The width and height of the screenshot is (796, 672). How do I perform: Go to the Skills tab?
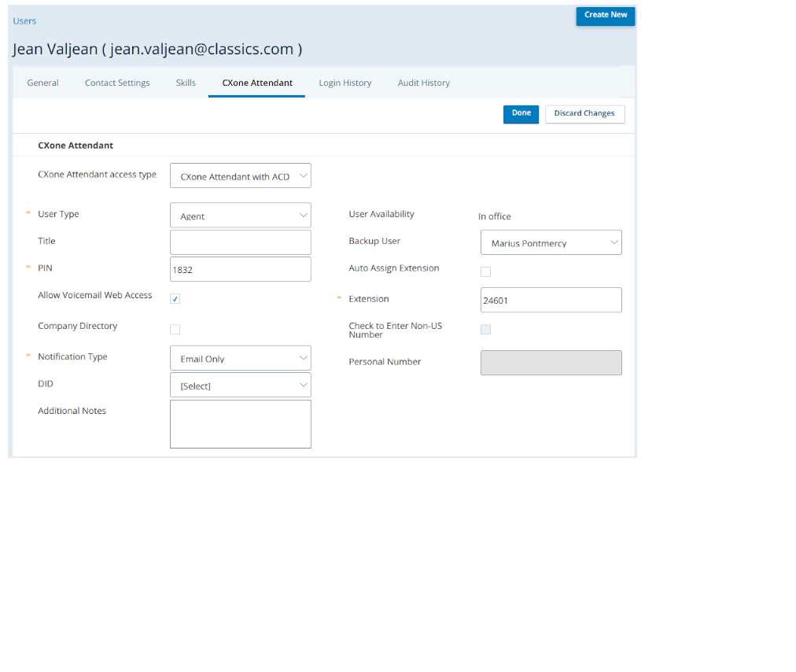pos(186,83)
